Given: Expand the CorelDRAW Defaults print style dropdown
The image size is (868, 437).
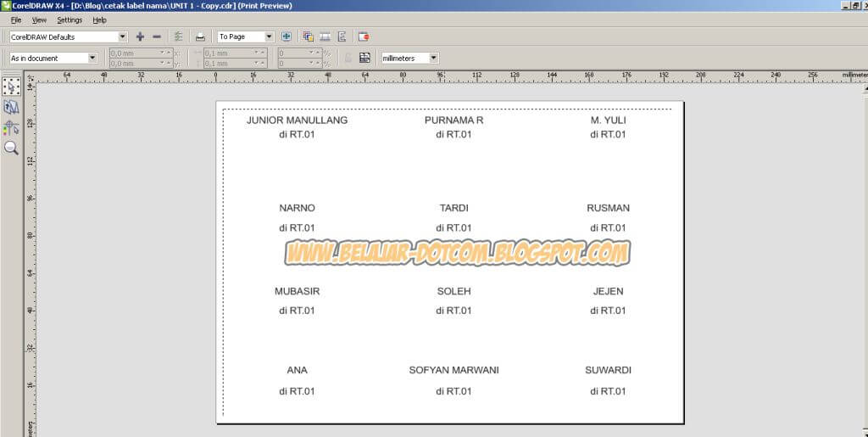Looking at the screenshot, I should click(x=122, y=37).
